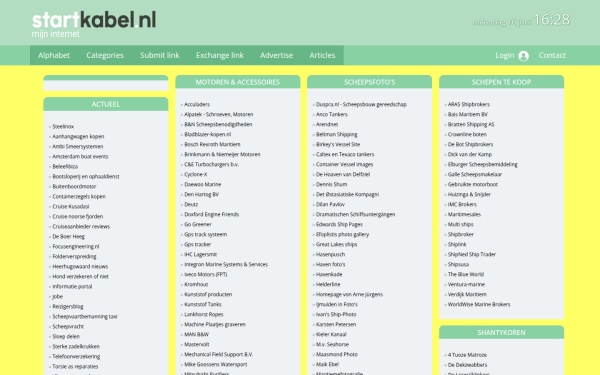Viewport: 600px width, 375px height.
Task: Click the Deutz link
Action: (x=191, y=204)
